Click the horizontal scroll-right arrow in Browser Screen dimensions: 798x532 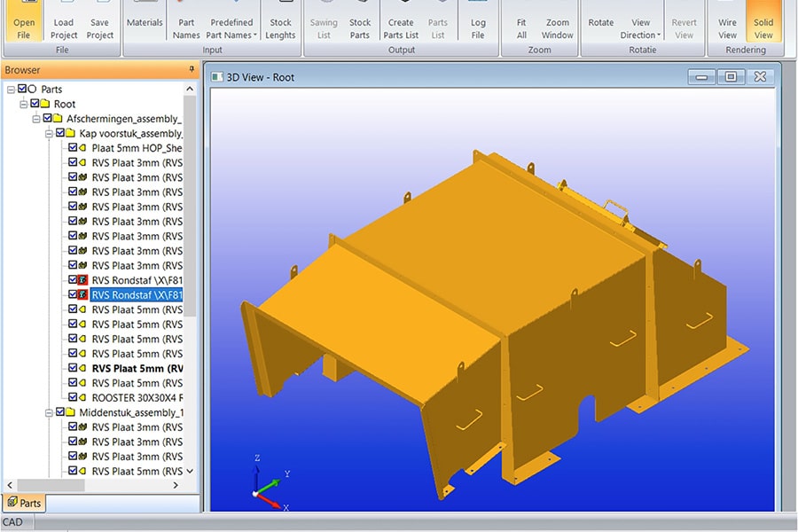176,485
